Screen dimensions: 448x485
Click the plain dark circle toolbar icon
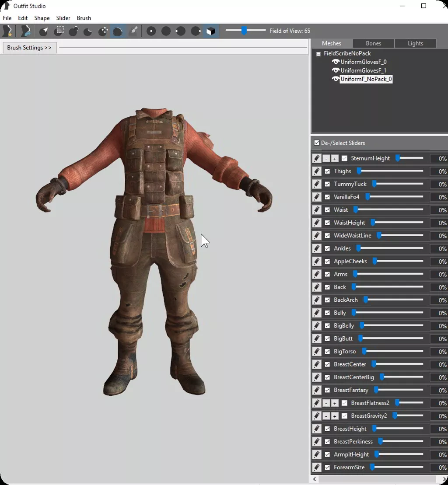166,31
